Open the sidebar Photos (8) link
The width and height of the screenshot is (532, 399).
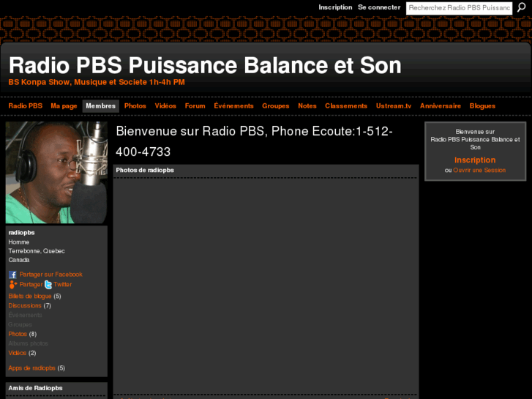click(18, 334)
